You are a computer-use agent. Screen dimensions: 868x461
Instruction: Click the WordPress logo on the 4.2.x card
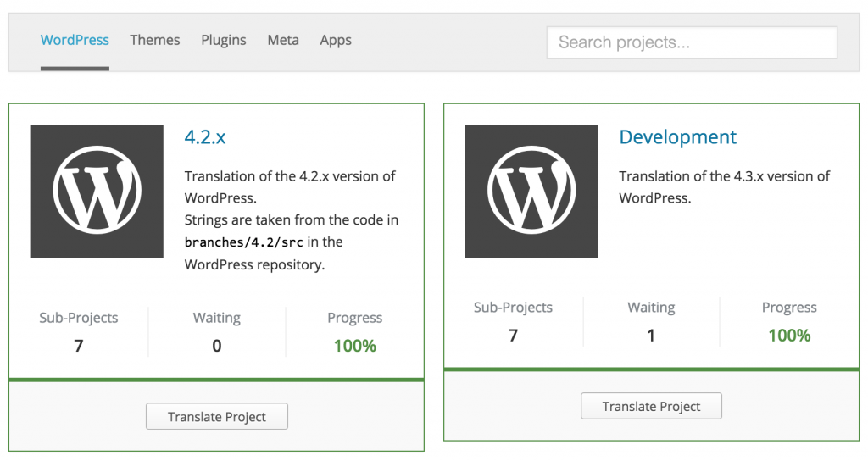tap(97, 191)
